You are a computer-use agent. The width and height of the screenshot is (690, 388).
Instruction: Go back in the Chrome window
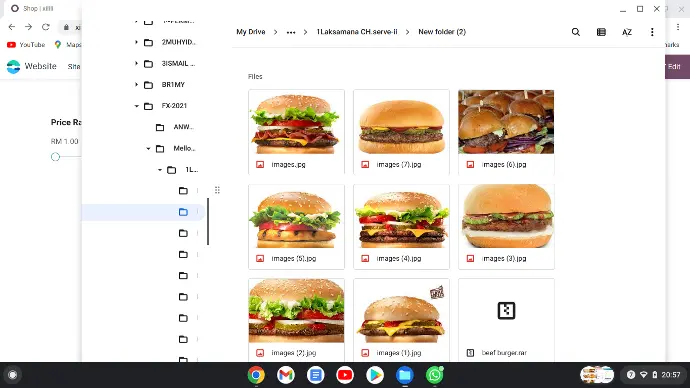[12, 27]
